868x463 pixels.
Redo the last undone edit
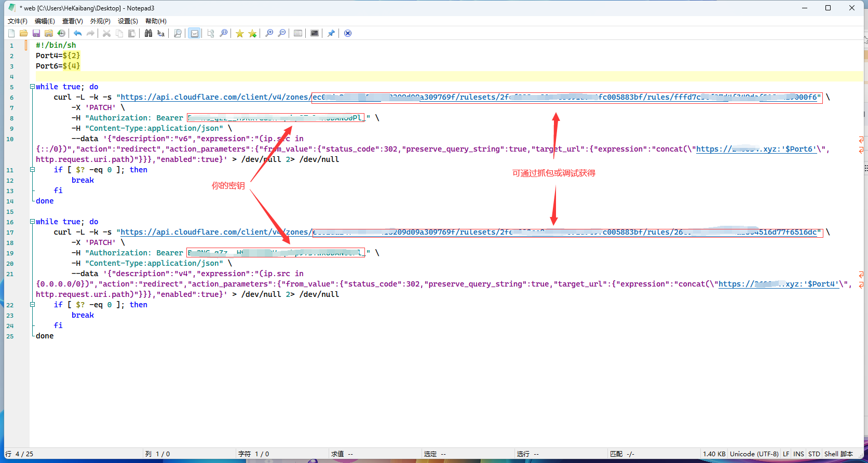pos(90,33)
